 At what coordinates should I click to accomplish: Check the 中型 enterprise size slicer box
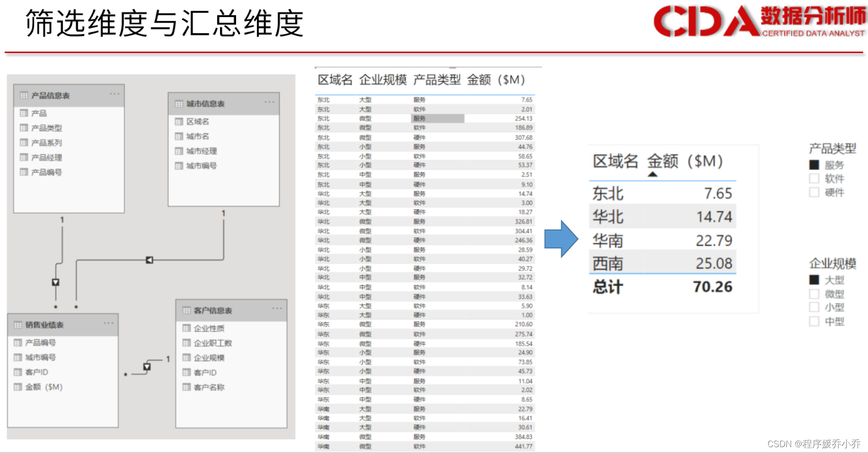pos(814,321)
